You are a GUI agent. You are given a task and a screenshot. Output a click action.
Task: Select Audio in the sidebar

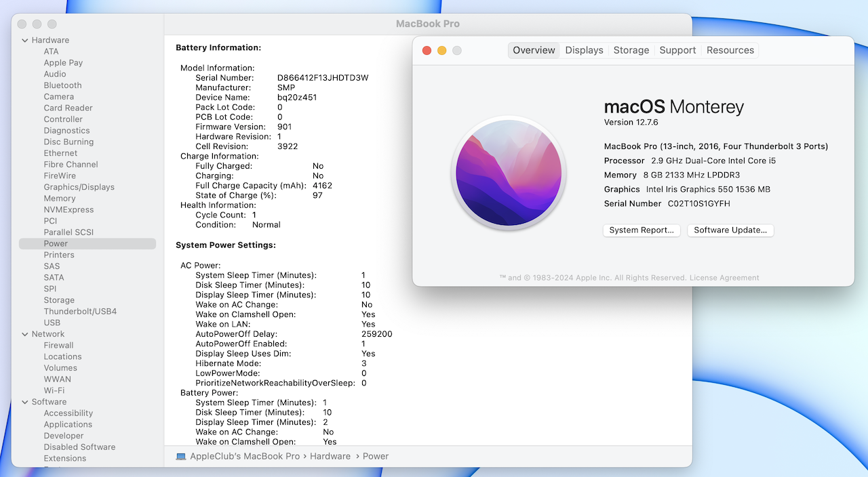point(55,74)
